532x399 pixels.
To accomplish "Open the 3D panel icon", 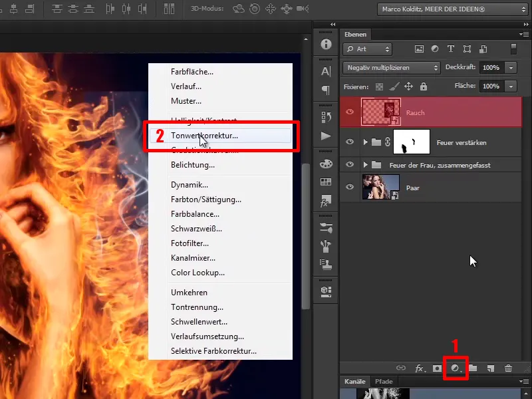I will click(326, 291).
